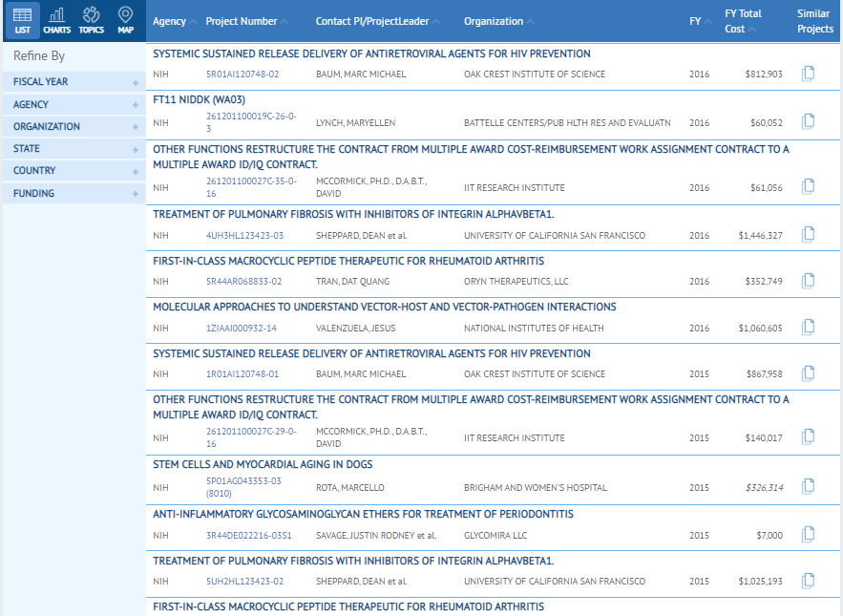843x616 pixels.
Task: Open FT11 NIDDK (WA03) project title
Action: point(199,99)
